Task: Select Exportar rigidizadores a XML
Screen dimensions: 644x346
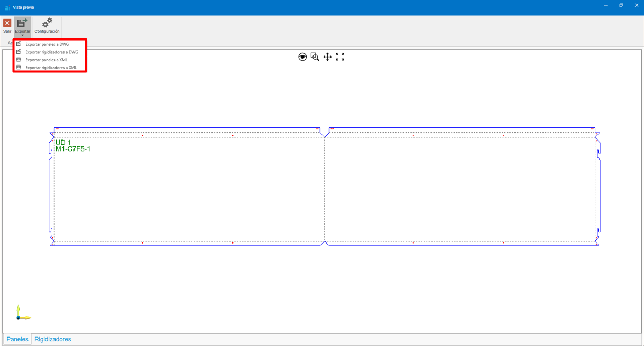Action: [x=51, y=68]
